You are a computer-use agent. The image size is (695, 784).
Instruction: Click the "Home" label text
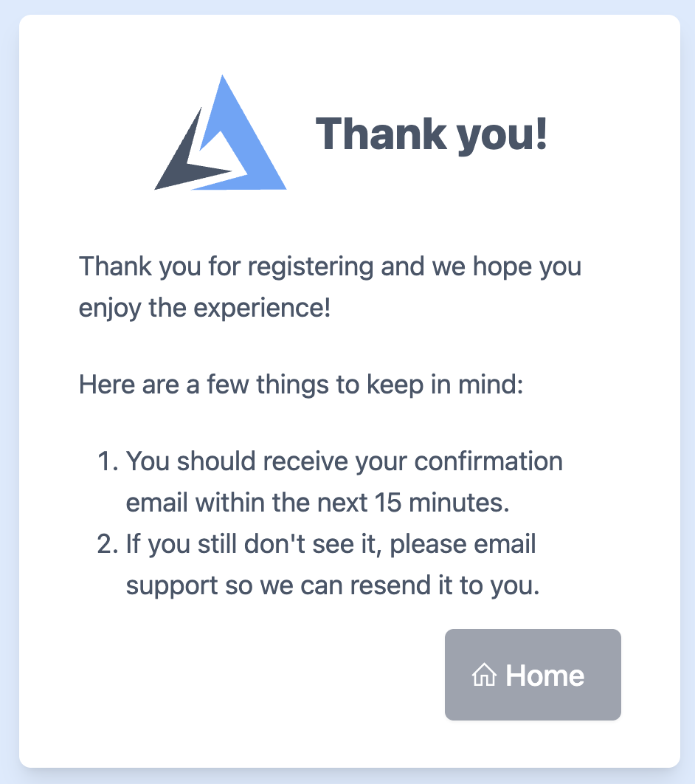(544, 675)
